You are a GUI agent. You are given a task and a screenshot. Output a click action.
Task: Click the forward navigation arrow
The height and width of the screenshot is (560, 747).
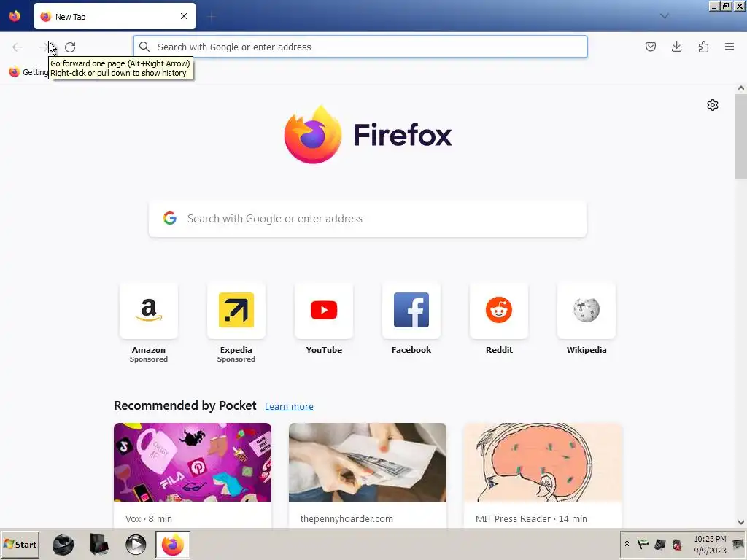(x=44, y=47)
